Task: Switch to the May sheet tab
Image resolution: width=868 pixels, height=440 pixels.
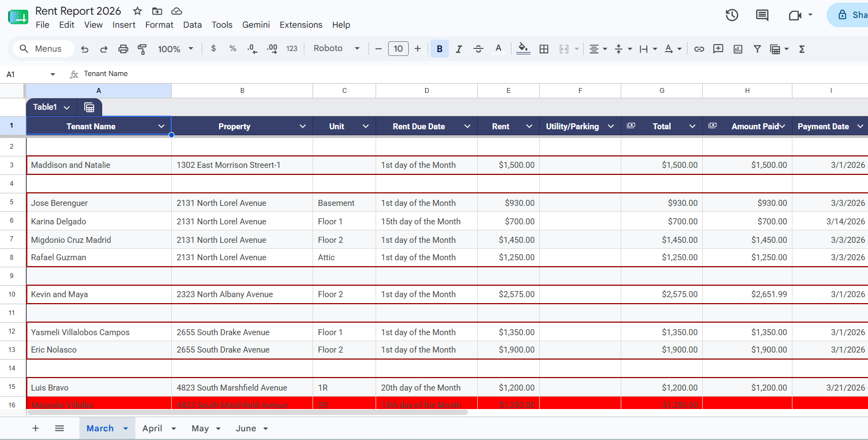Action: point(200,429)
